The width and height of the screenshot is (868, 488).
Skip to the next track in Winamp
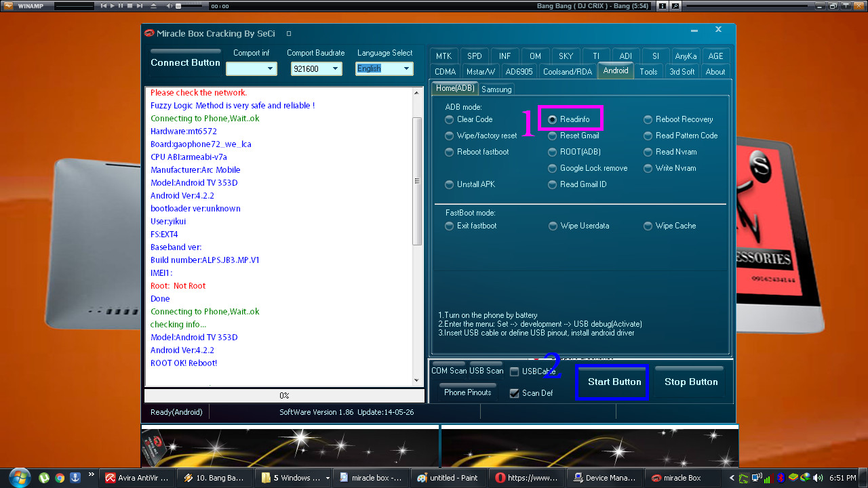coord(138,5)
